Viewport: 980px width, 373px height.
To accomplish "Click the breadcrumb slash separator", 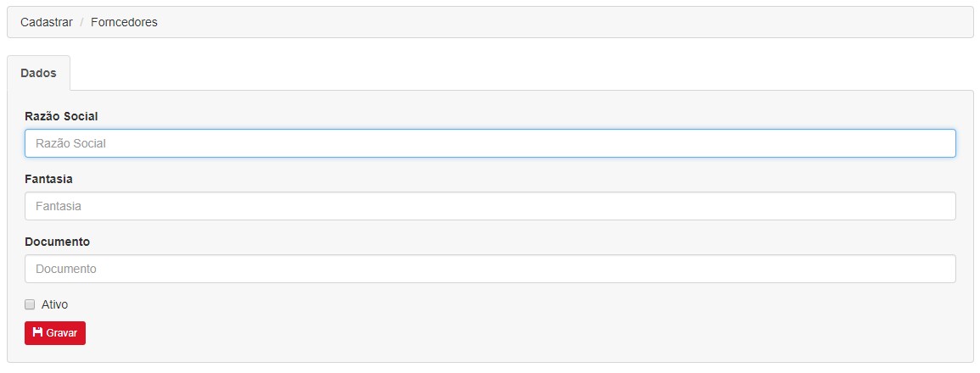I will (81, 23).
